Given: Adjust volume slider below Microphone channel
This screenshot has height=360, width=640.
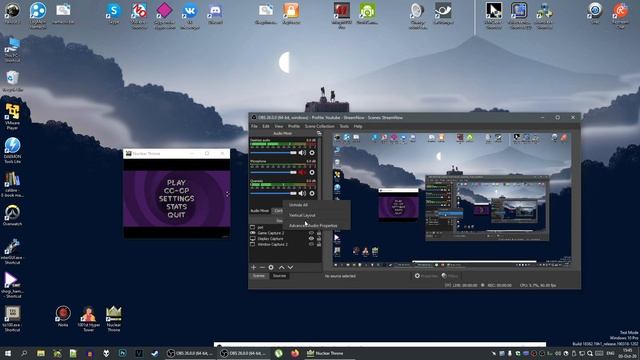Looking at the screenshot, I should click(273, 193).
